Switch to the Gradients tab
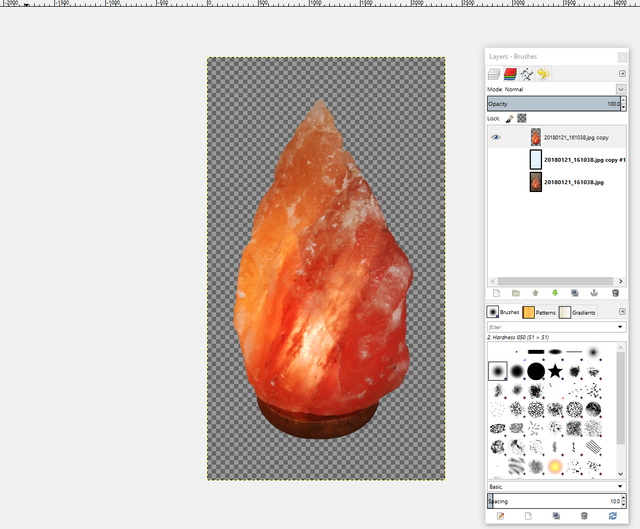The image size is (640, 529). (577, 312)
